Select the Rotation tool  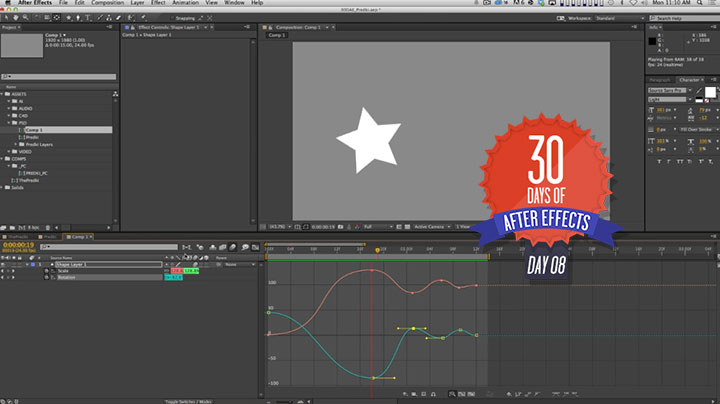38,17
